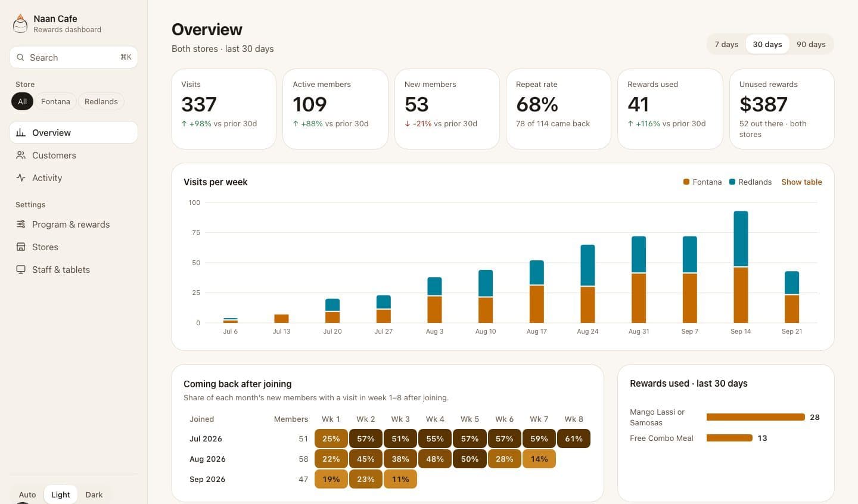
Task: Click the Show table link
Action: coord(801,182)
